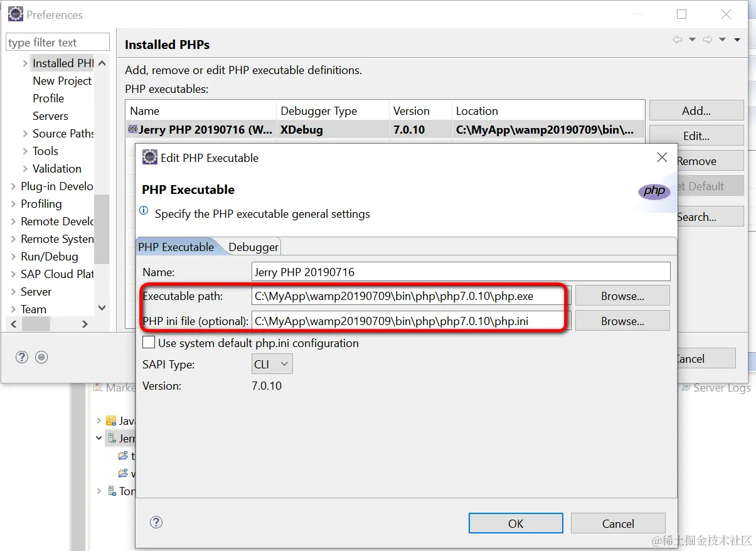Click the Executable path input field

point(411,296)
